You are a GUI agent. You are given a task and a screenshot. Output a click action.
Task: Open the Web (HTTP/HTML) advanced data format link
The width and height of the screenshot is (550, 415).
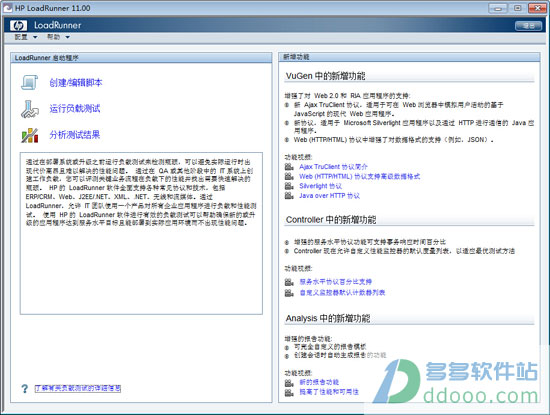click(x=360, y=176)
